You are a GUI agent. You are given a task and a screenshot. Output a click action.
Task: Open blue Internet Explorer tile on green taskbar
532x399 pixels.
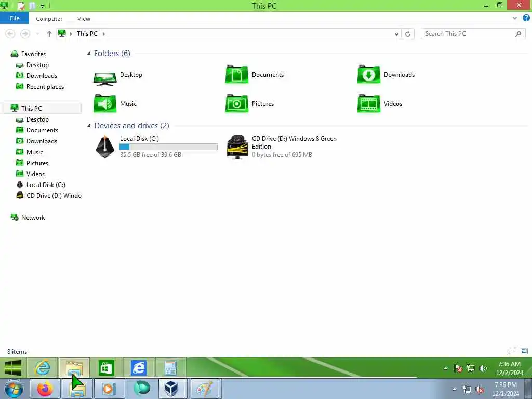pos(138,368)
